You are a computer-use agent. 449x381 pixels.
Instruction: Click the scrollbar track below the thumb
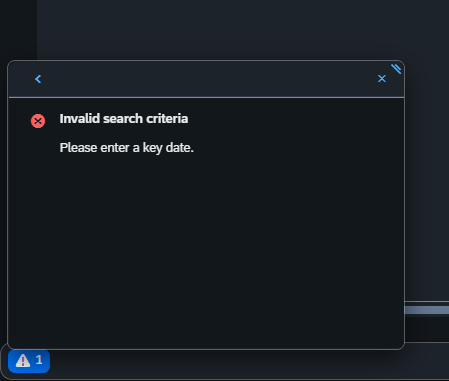[427, 328]
